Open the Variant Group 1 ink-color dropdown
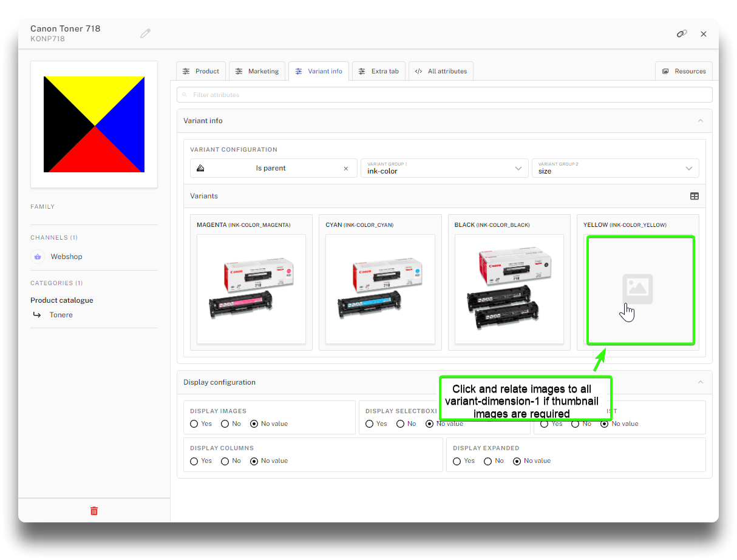 click(444, 168)
